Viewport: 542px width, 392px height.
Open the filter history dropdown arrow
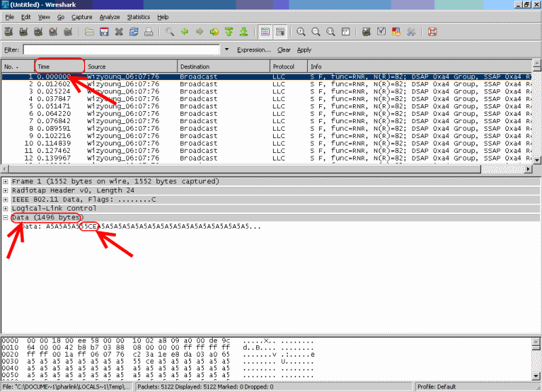227,49
